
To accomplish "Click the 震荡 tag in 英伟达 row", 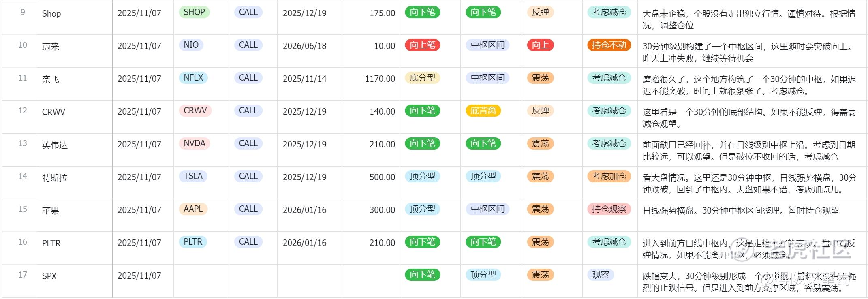I will (540, 143).
